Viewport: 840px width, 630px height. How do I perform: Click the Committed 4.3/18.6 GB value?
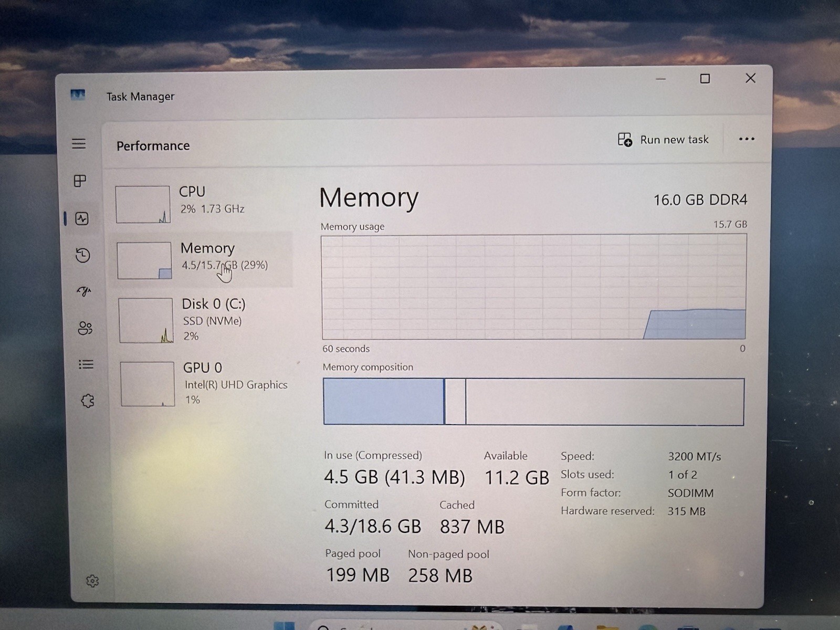click(373, 526)
